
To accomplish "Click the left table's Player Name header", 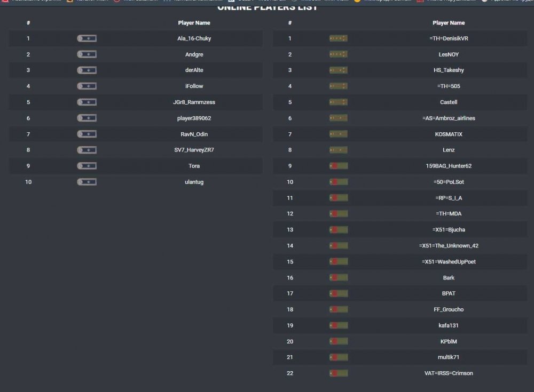I will [x=194, y=23].
